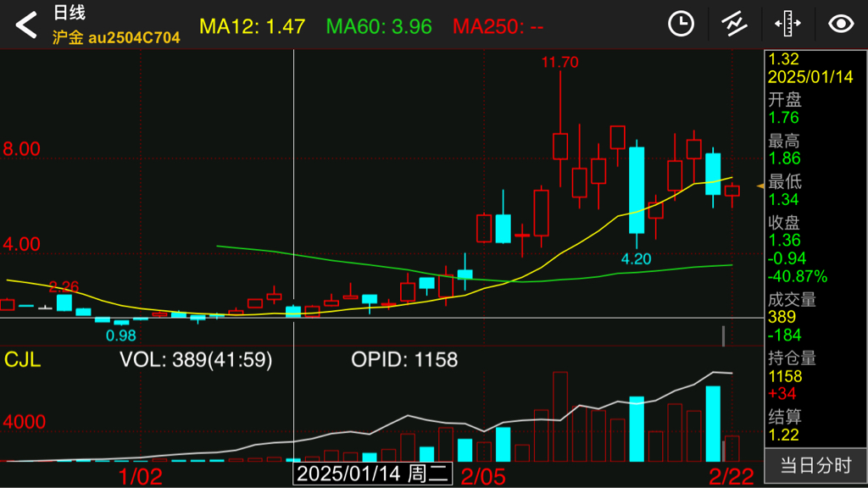The height and width of the screenshot is (488, 868).
Task: Toggle the eye visibility icon
Action: [841, 25]
